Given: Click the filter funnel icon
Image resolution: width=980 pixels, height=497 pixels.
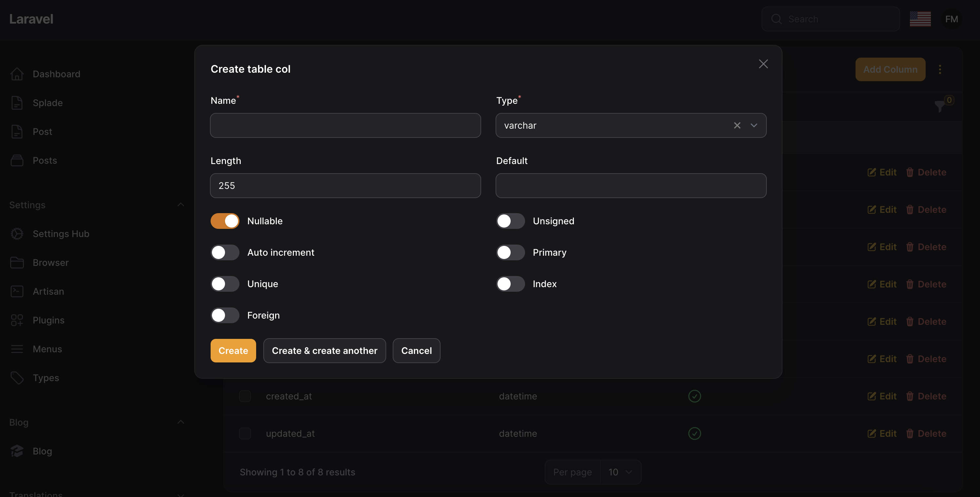Looking at the screenshot, I should 939,106.
